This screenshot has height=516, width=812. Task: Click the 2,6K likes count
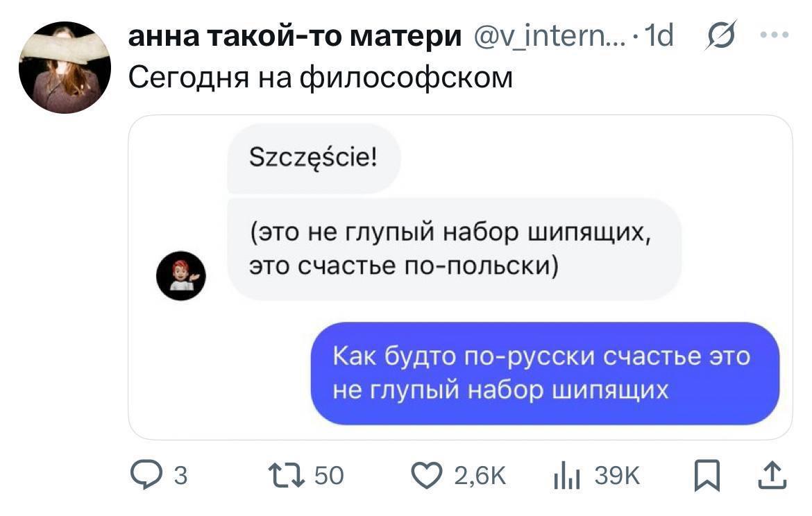pyautogui.click(x=480, y=476)
